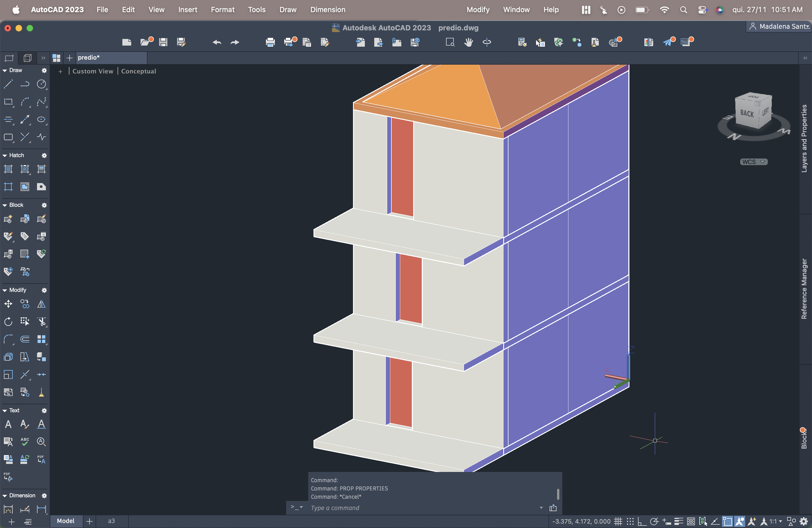Image resolution: width=812 pixels, height=528 pixels.
Task: Select the Circle draw tool
Action: [41, 84]
